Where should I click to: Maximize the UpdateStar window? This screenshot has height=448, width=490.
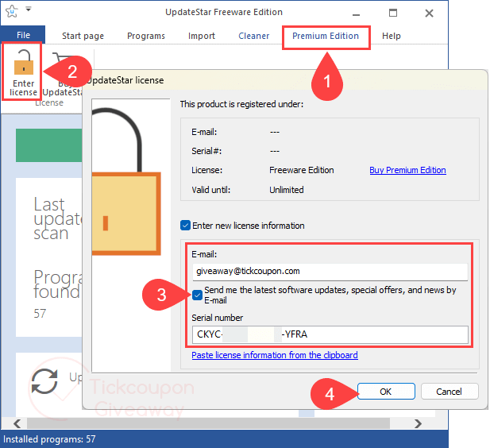[393, 13]
